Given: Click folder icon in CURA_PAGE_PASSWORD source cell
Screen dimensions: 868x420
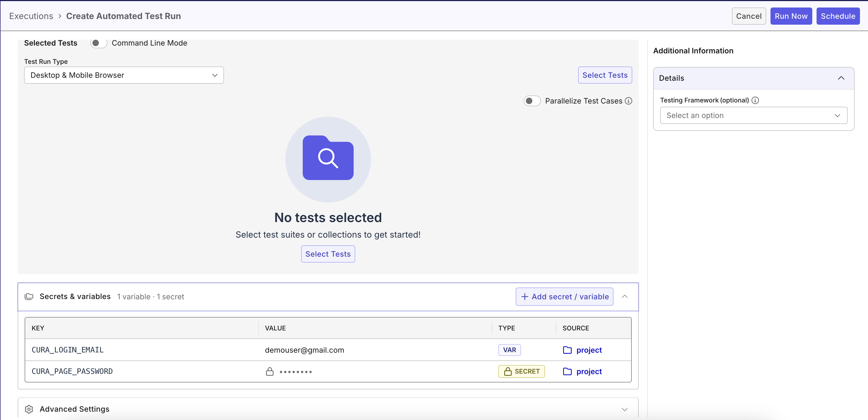Looking at the screenshot, I should [x=567, y=371].
